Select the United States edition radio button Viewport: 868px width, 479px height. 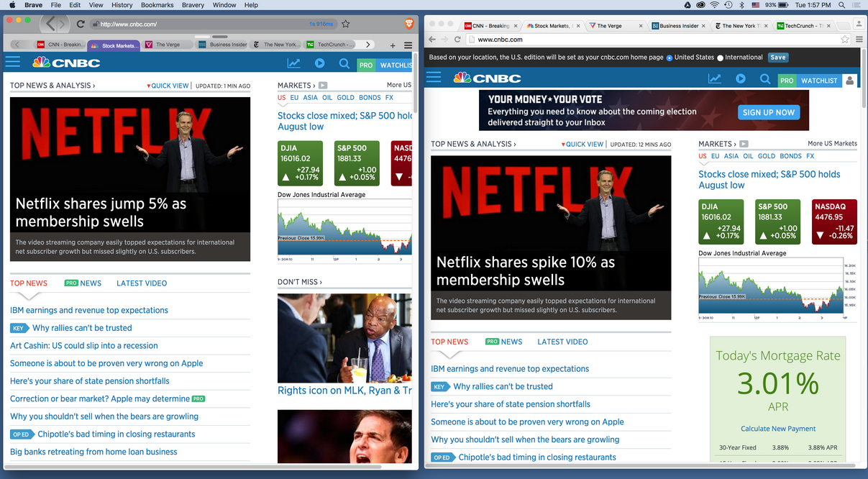(670, 58)
